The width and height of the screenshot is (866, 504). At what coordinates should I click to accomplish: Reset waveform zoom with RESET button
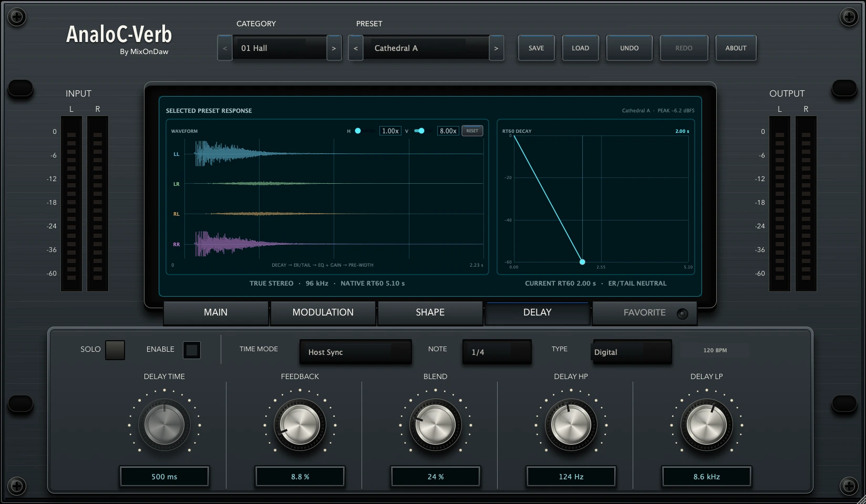tap(472, 131)
